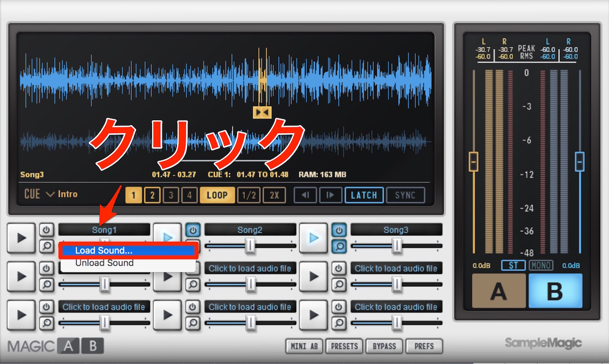Open MINI AB view

pos(304,346)
